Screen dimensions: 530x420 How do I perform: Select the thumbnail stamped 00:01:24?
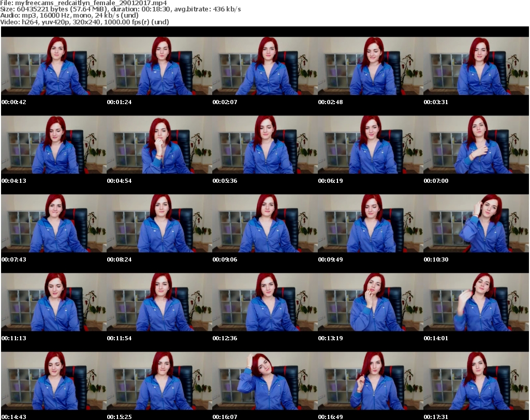click(159, 66)
